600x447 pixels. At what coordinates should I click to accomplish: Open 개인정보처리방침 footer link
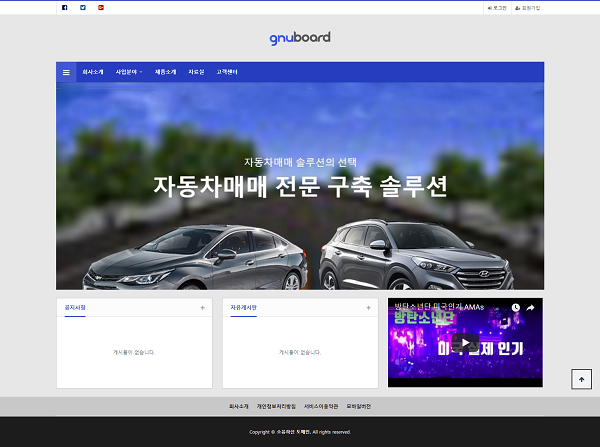[x=276, y=406]
